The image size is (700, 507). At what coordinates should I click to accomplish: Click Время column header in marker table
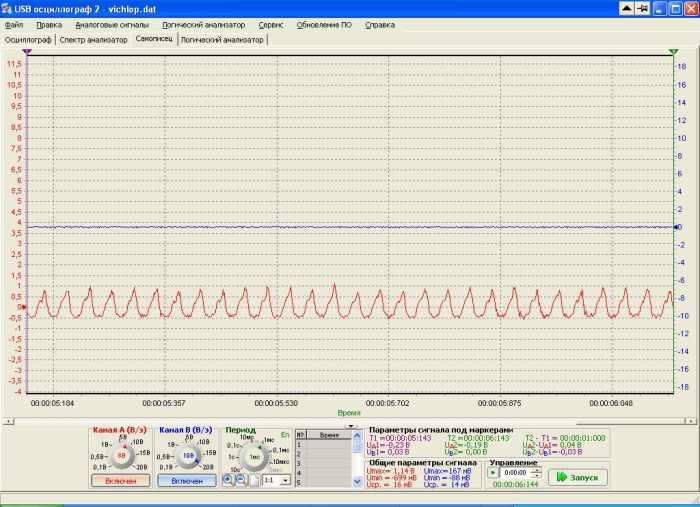point(329,435)
